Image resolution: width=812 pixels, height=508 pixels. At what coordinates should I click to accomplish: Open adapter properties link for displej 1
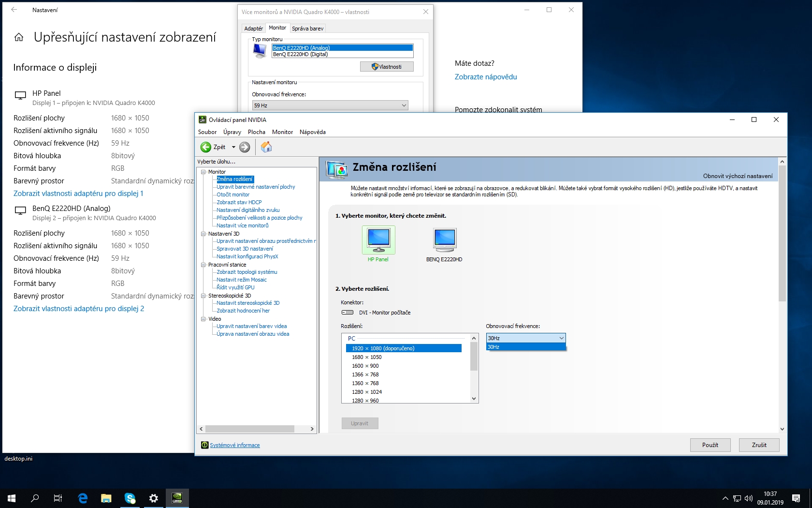(78, 194)
